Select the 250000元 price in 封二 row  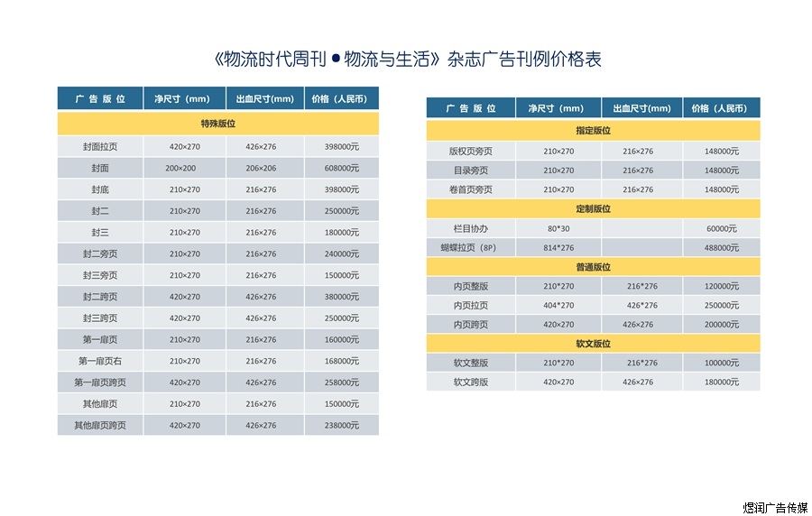tap(342, 211)
